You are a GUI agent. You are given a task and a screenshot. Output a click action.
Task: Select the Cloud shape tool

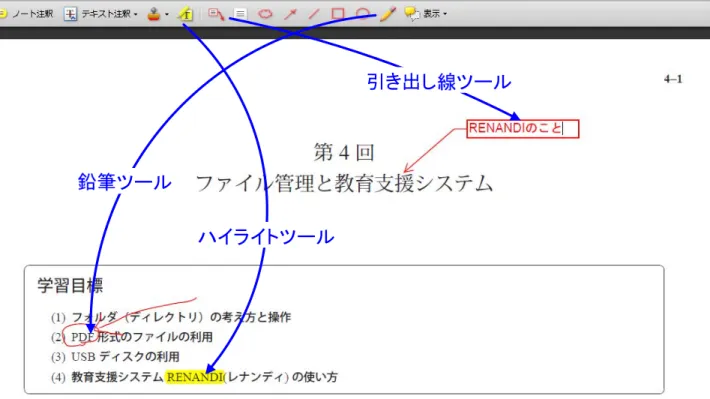click(x=265, y=14)
